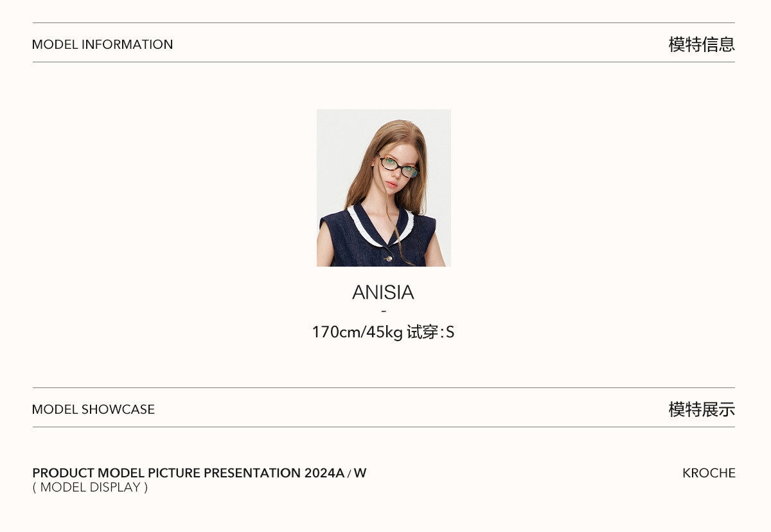The image size is (771, 532).
Task: Click the Chinese "模特展示" heading
Action: click(701, 409)
